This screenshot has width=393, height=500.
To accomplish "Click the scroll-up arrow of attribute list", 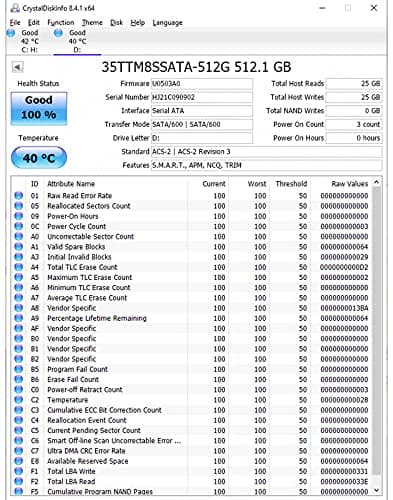I will (376, 182).
